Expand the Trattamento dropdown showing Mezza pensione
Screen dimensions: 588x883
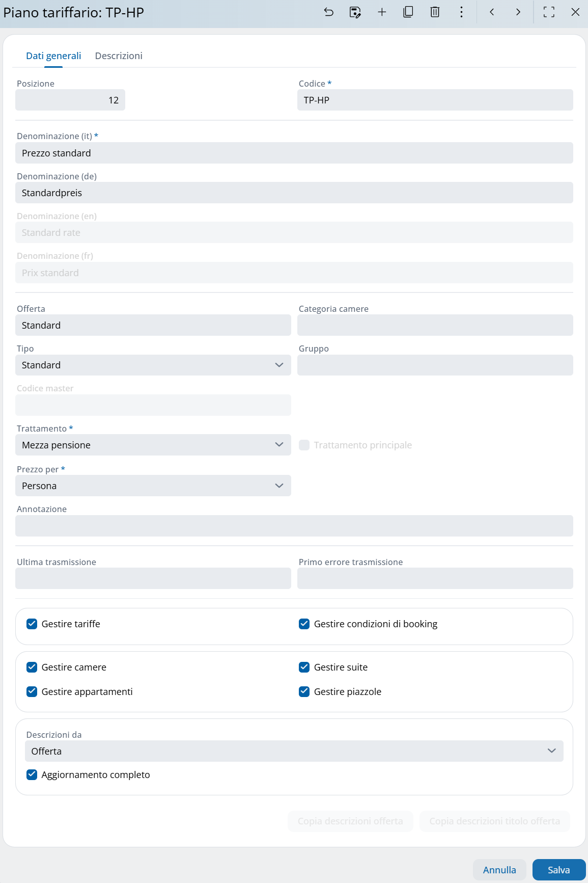point(153,445)
